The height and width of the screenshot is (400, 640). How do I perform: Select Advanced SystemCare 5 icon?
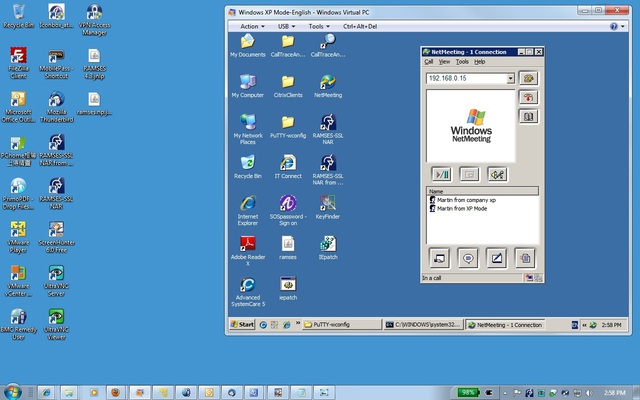248,291
